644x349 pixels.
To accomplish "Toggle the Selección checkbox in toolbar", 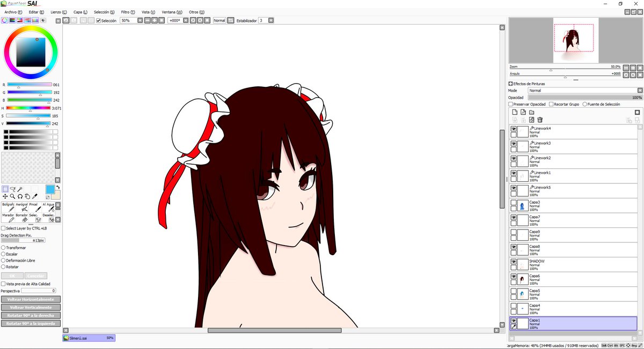I will pyautogui.click(x=98, y=20).
